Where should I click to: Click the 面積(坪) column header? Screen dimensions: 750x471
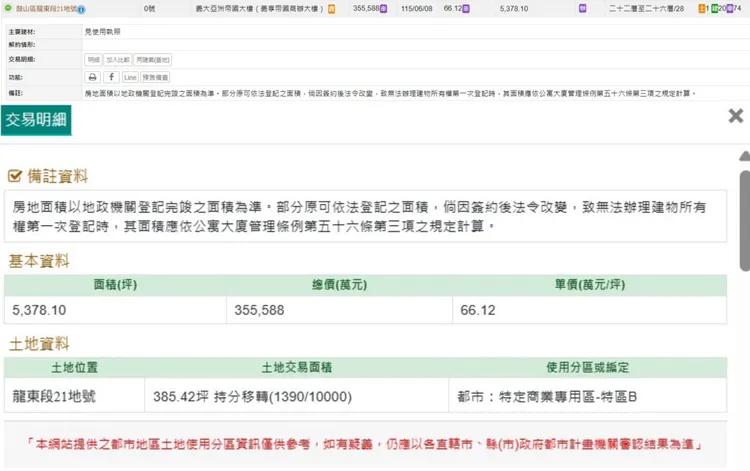tap(115, 285)
